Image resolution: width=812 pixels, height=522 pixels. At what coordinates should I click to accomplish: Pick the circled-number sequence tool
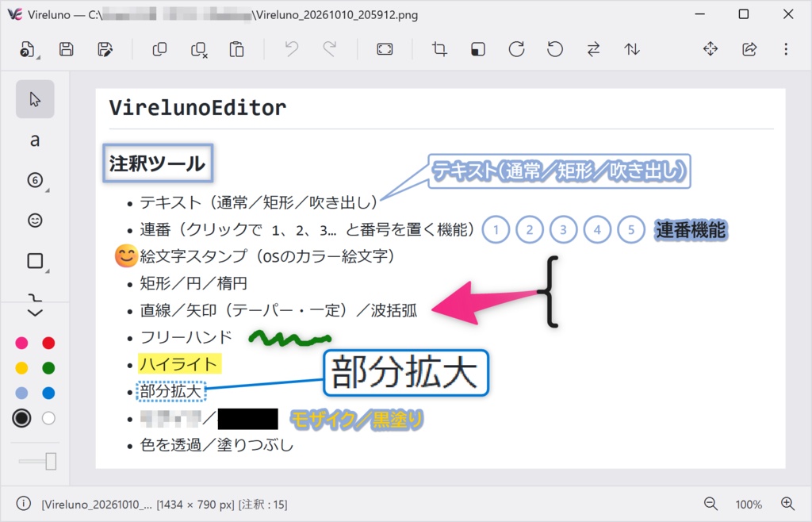[x=35, y=180]
